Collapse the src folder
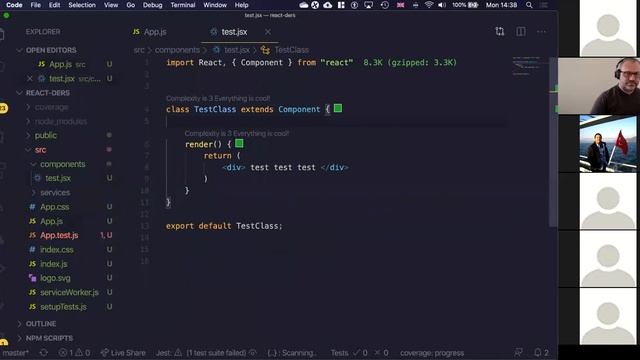The height and width of the screenshot is (360, 640). 40,150
